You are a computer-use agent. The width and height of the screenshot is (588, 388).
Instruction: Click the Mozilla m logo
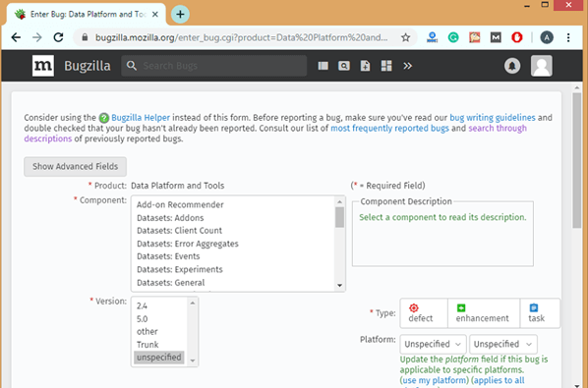(x=43, y=66)
